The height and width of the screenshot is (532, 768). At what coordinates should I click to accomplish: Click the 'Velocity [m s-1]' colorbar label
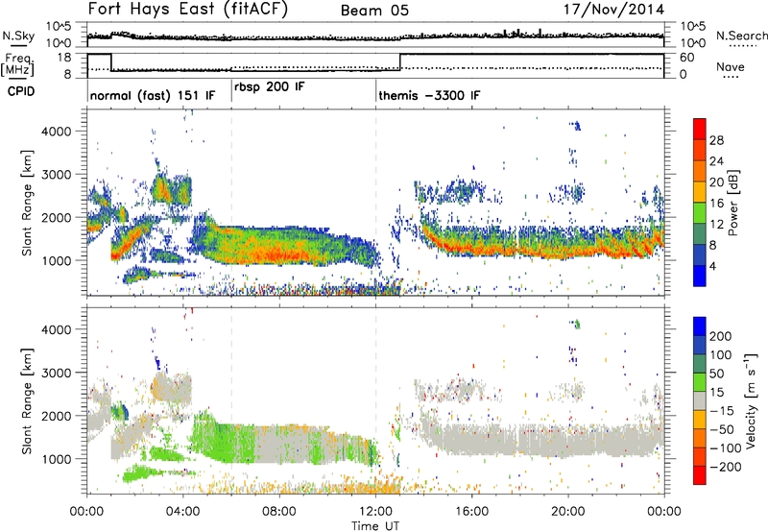[x=751, y=400]
